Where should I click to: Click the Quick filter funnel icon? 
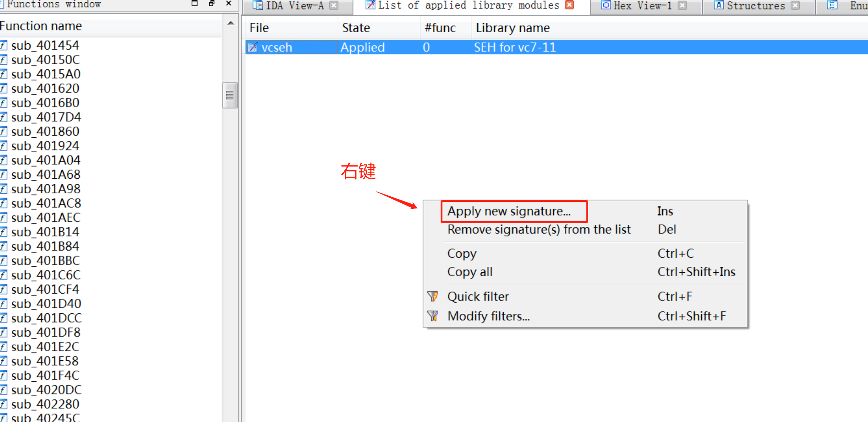click(x=433, y=296)
